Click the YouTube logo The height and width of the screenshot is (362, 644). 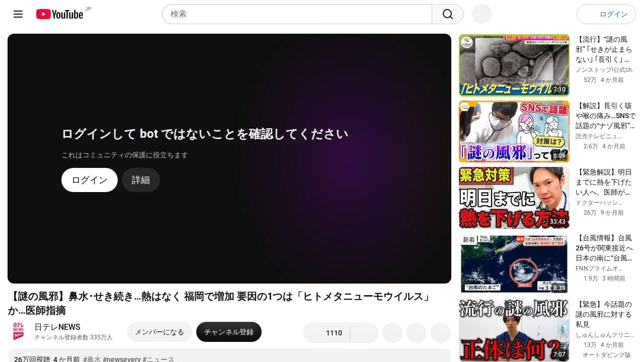tap(60, 14)
